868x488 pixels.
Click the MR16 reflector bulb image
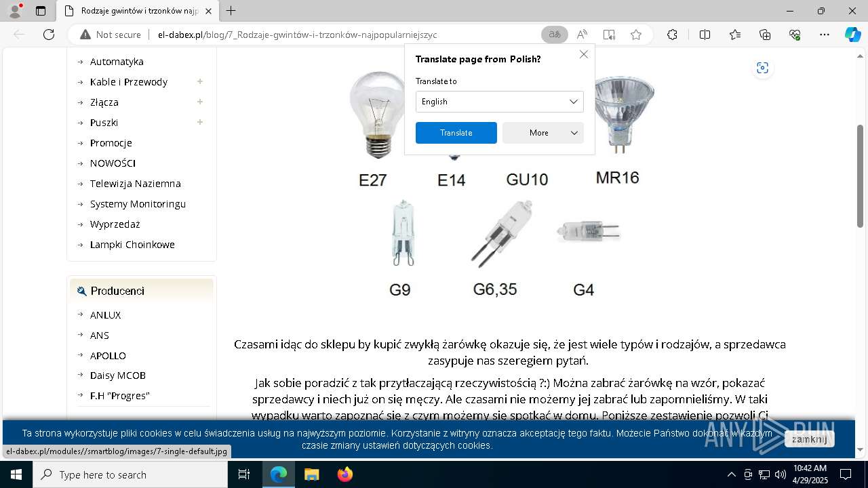click(x=623, y=113)
